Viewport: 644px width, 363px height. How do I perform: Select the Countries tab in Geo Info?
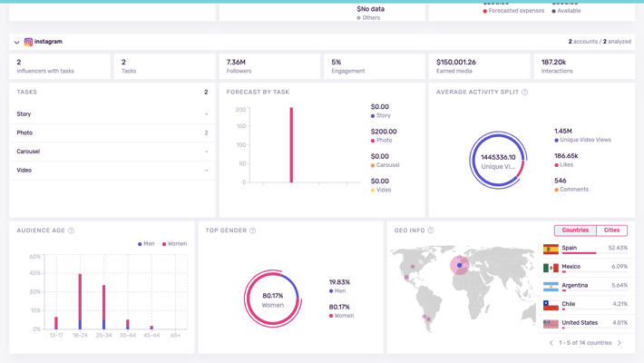click(x=575, y=231)
